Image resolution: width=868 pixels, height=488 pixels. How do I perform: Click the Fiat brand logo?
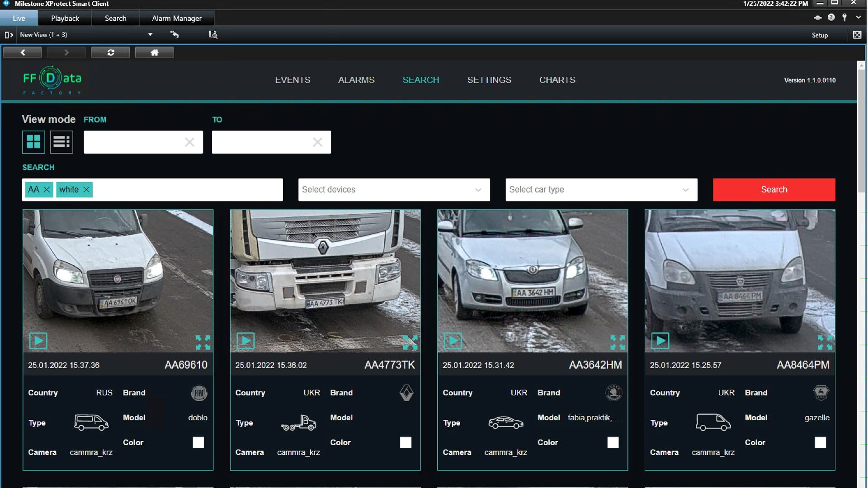tap(199, 393)
